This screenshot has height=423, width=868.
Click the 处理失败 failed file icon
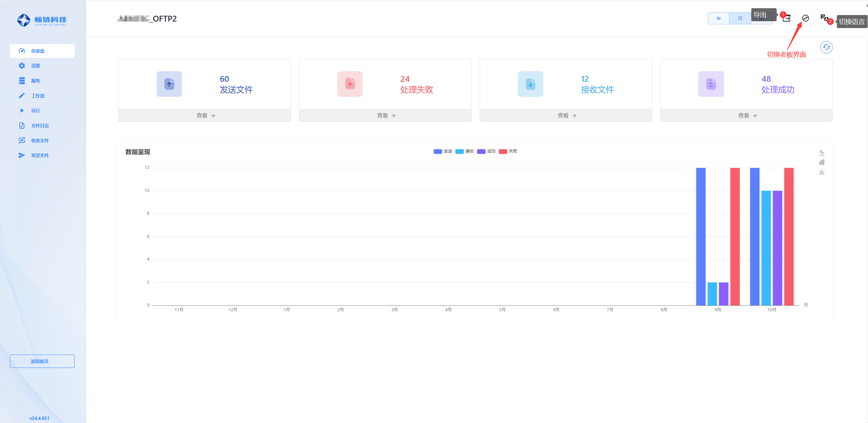click(350, 84)
